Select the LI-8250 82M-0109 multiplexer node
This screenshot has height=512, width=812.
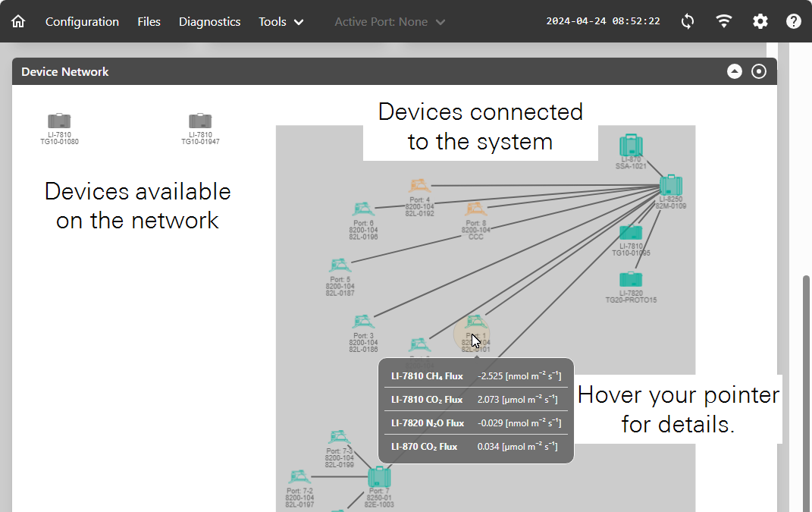(x=671, y=191)
